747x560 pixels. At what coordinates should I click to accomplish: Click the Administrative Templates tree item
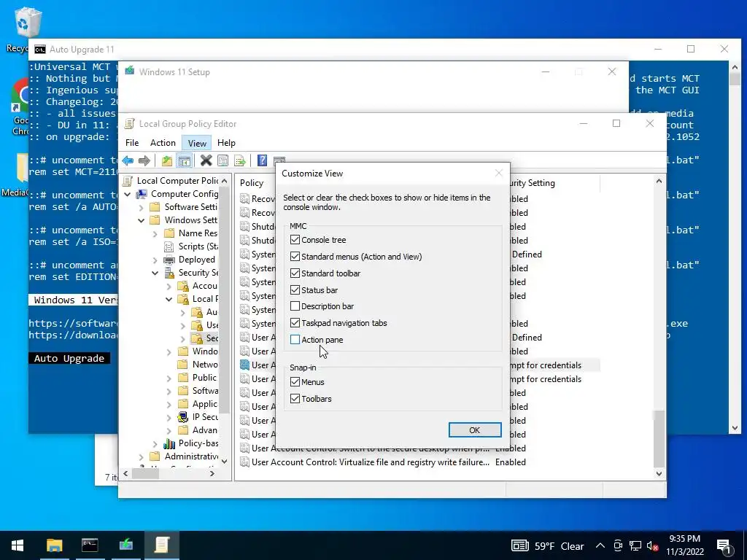pos(185,456)
